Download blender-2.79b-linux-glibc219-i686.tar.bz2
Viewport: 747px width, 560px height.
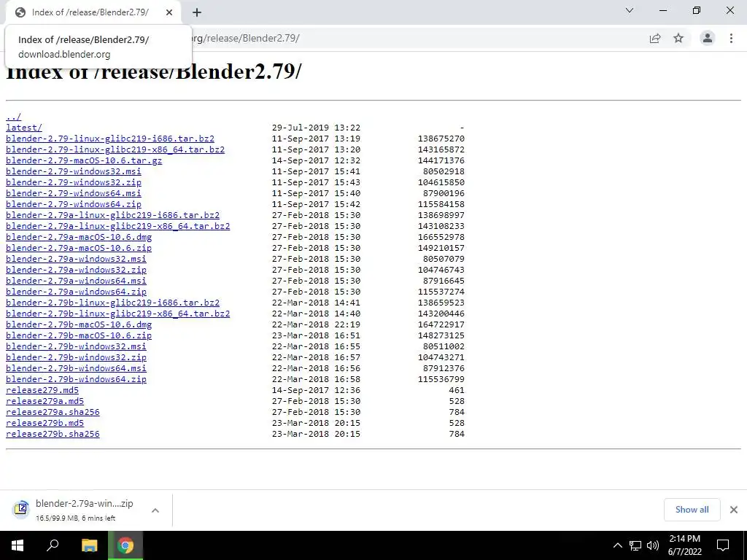113,303
